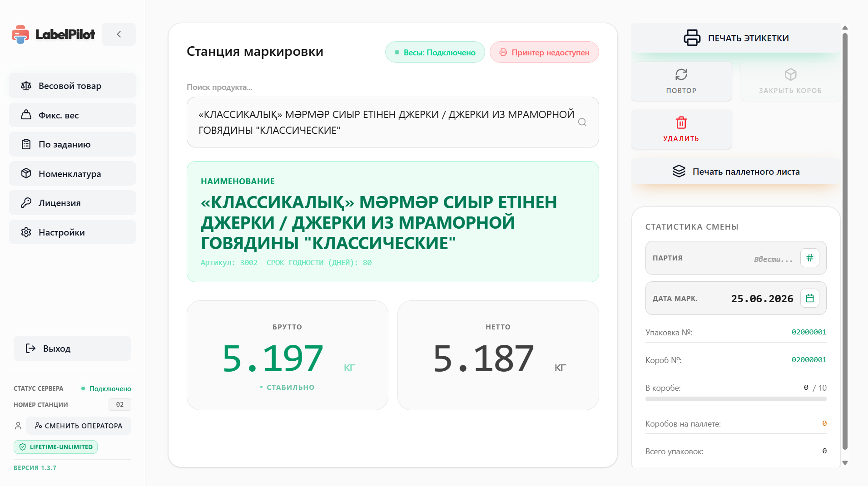
Task: Click the Выход logout button
Action: point(72,349)
